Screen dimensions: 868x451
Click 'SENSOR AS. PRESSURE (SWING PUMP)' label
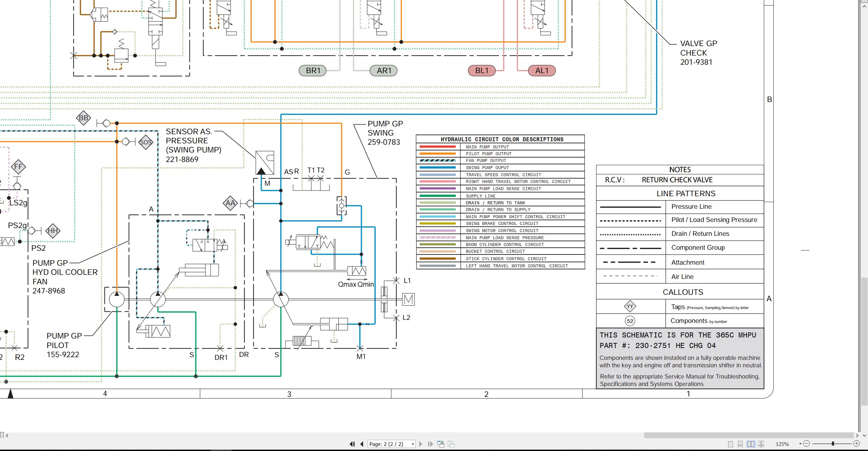(193, 145)
